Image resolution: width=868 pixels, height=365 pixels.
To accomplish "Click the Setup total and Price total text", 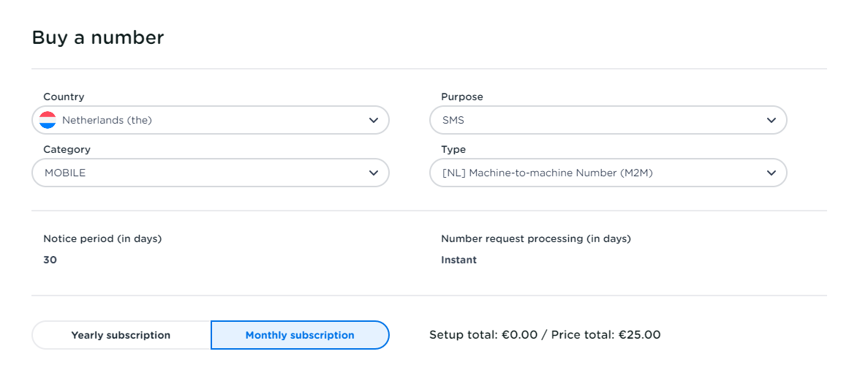I will (545, 335).
